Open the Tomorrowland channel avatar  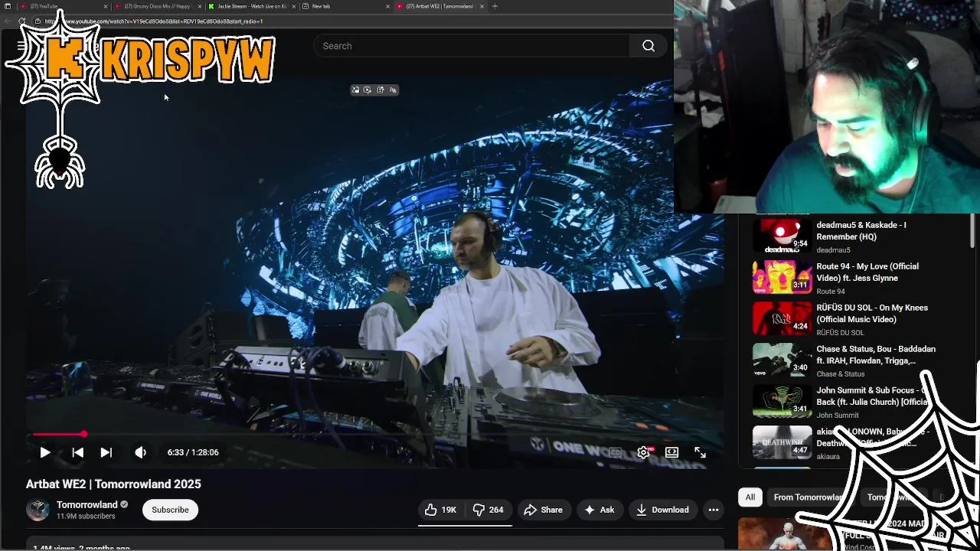tap(38, 510)
